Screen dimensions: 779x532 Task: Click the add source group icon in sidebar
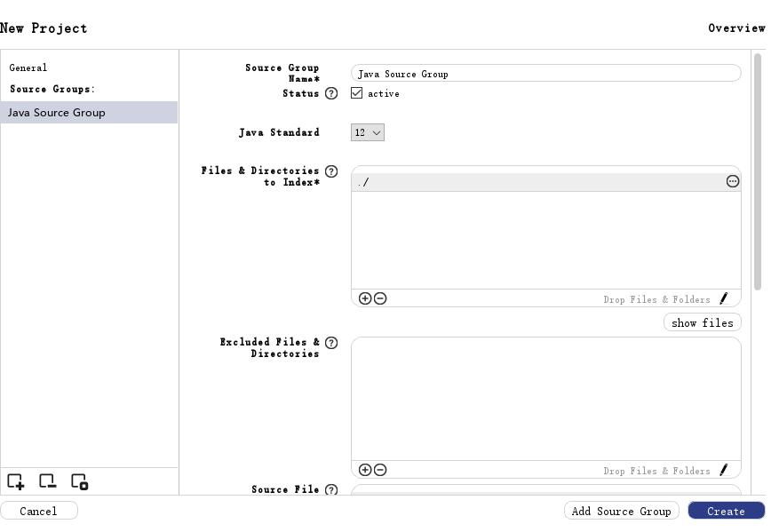click(x=16, y=481)
